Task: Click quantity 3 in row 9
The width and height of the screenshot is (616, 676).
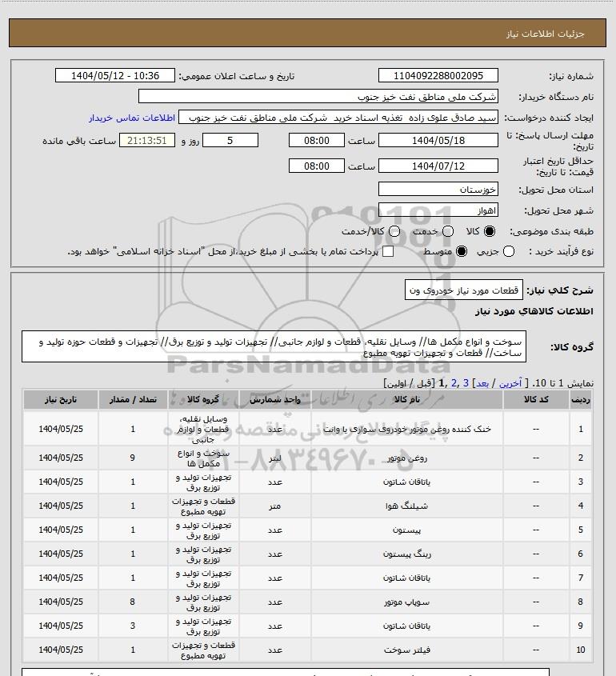Action: coord(133,626)
